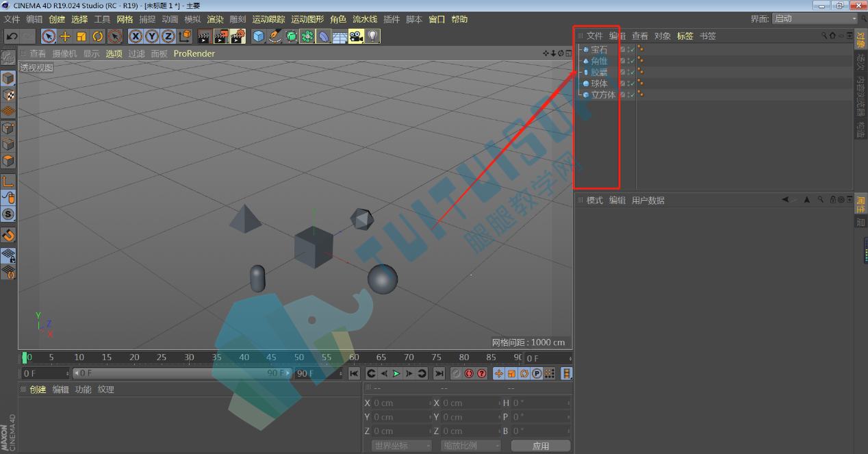This screenshot has width=868, height=454.
Task: Open the 用户数据 menu in the attribute panel
Action: click(x=648, y=200)
